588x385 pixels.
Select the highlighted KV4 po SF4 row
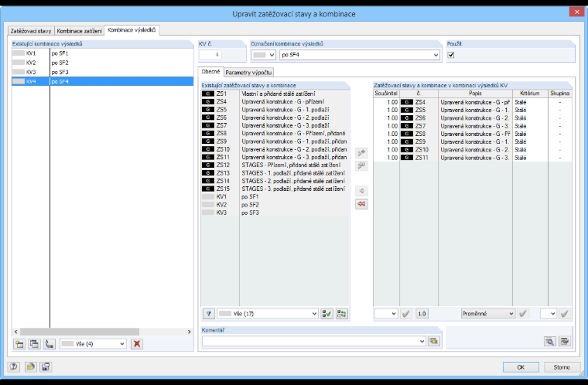pyautogui.click(x=102, y=81)
